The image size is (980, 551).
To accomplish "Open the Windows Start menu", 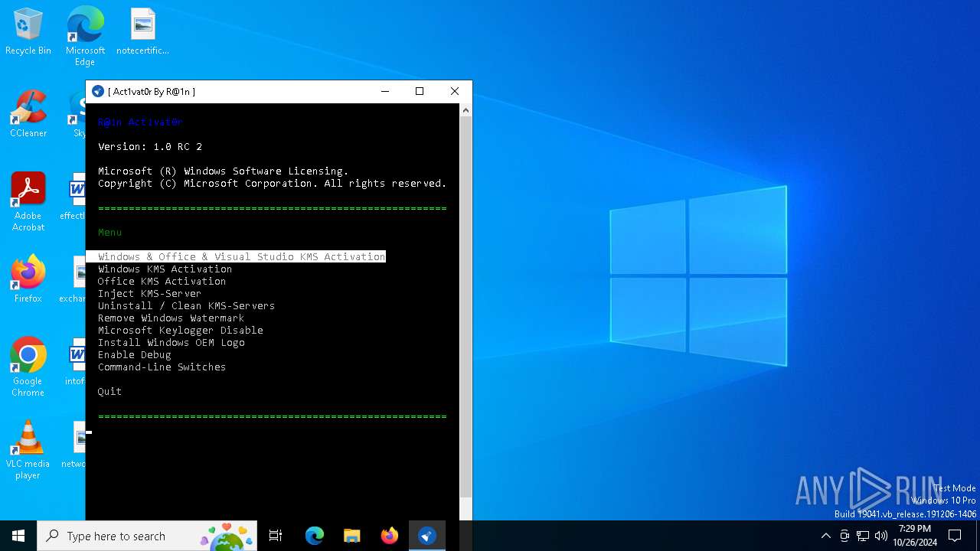I will tap(18, 536).
